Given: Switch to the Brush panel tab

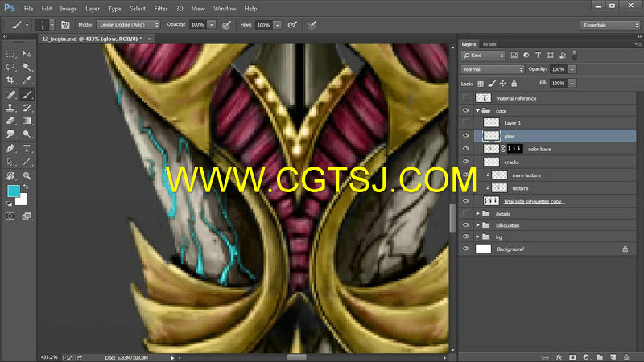Looking at the screenshot, I should click(489, 44).
